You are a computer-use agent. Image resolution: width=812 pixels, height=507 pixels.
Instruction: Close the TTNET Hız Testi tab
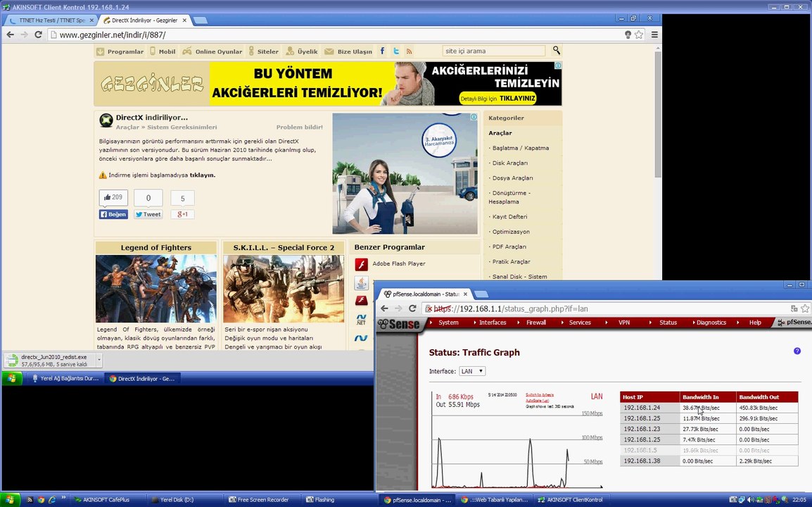[x=91, y=20]
